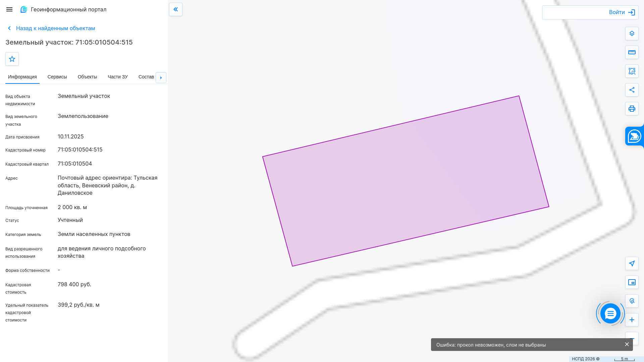644x362 pixels.
Task: Click the Войти login button
Action: 590,12
